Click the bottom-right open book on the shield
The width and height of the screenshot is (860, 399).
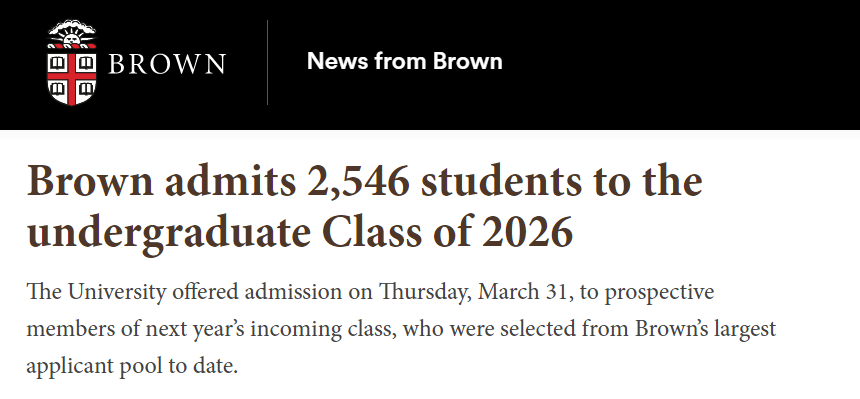(x=86, y=88)
